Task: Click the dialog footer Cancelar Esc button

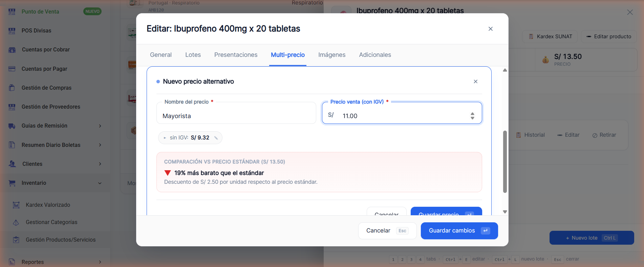Action: 387,231
